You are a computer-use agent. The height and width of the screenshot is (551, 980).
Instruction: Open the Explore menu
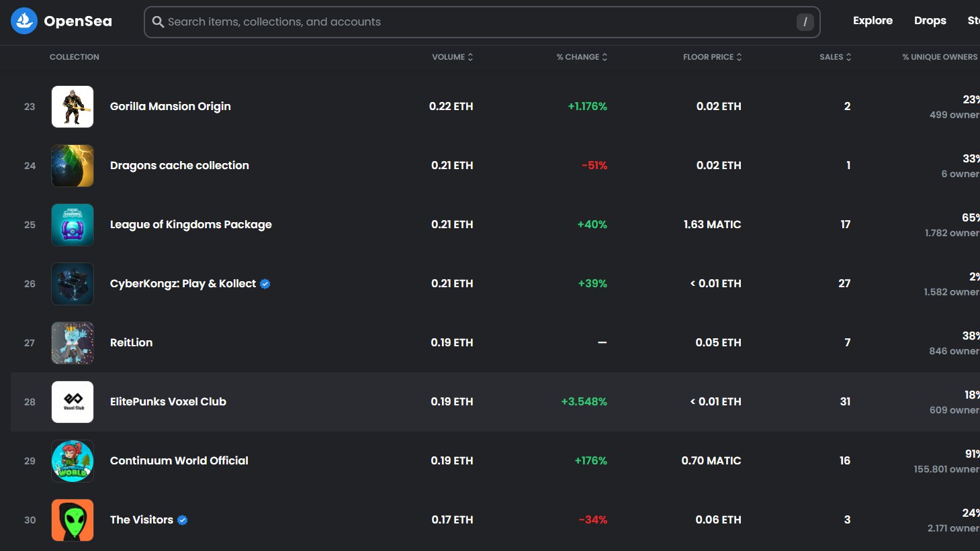[x=873, y=21]
